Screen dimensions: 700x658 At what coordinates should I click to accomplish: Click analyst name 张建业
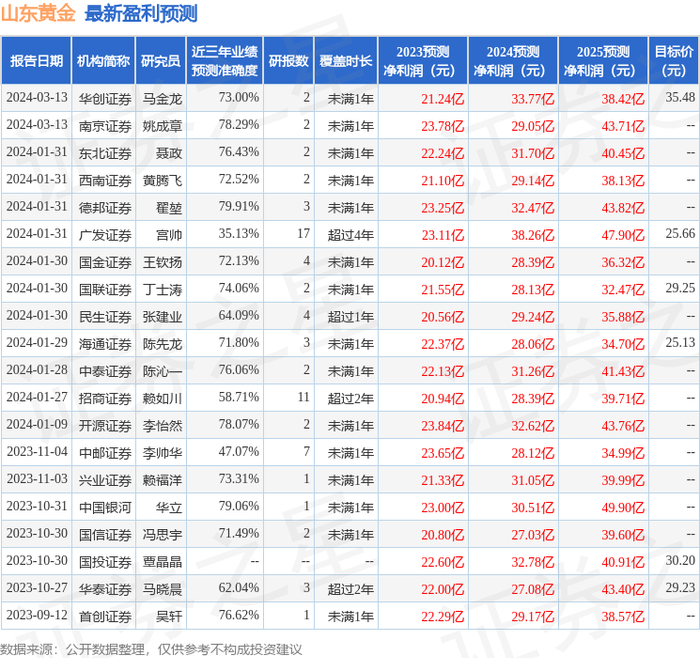click(x=162, y=317)
